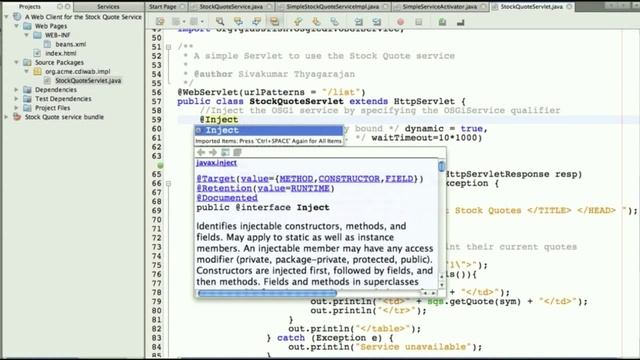Open StockQuoteService.java editor tab

pyautogui.click(x=231, y=7)
